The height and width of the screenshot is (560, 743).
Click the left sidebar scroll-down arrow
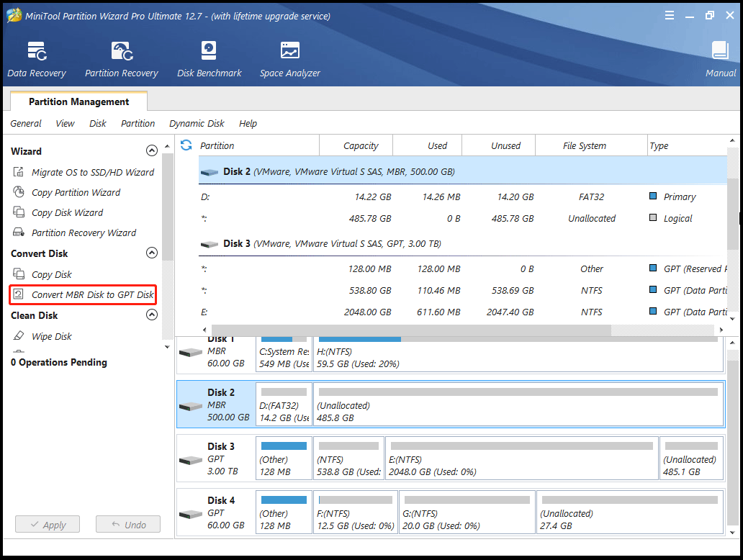point(167,347)
